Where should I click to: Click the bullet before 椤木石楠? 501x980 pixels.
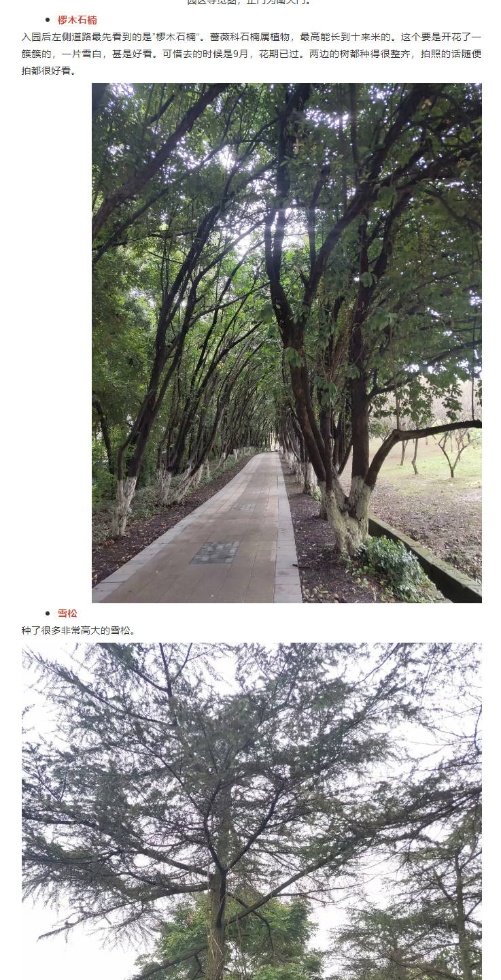pyautogui.click(x=48, y=20)
